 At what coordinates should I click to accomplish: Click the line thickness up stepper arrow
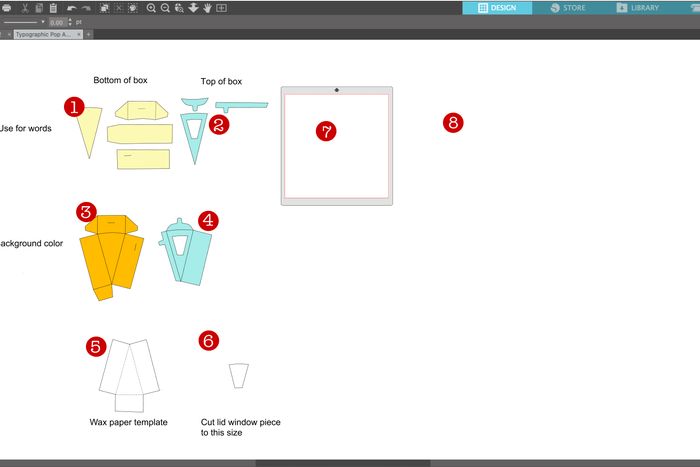click(x=70, y=19)
